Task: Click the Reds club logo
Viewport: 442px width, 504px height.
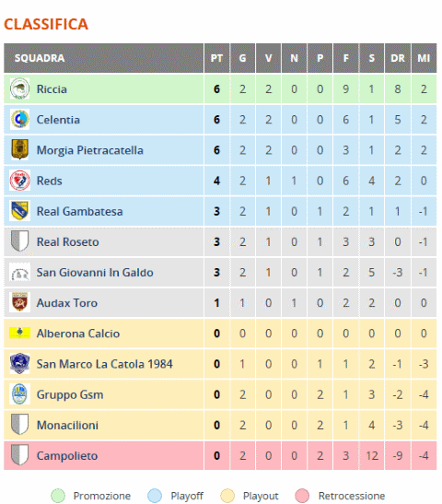Action: pyautogui.click(x=19, y=180)
